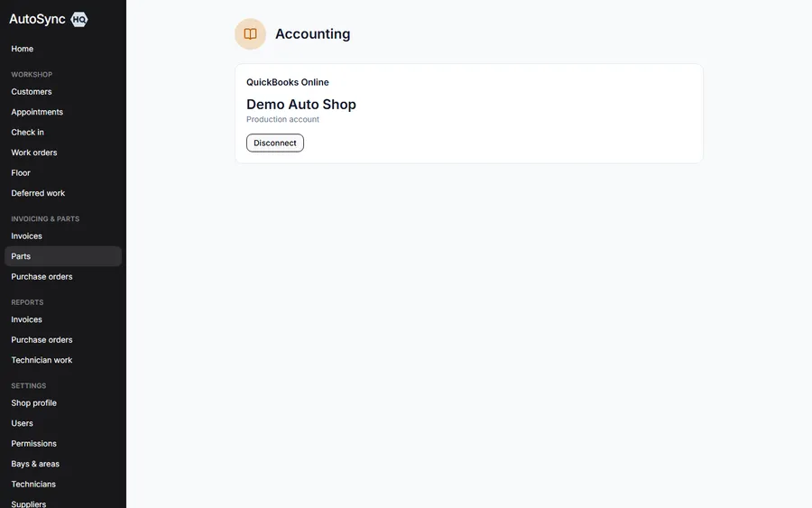The image size is (812, 508).
Task: Disconnect the QuickBooks Online account
Action: [x=275, y=143]
